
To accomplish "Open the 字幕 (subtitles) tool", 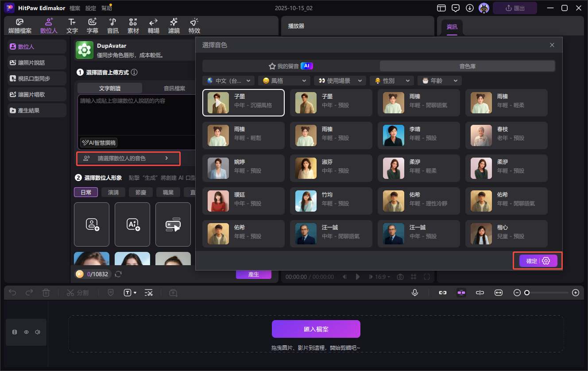I will pos(93,26).
